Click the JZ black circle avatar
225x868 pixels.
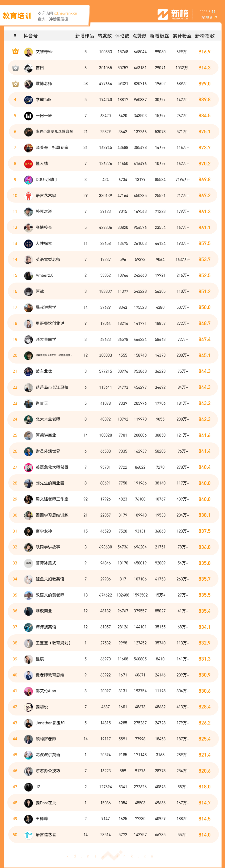(x=29, y=787)
